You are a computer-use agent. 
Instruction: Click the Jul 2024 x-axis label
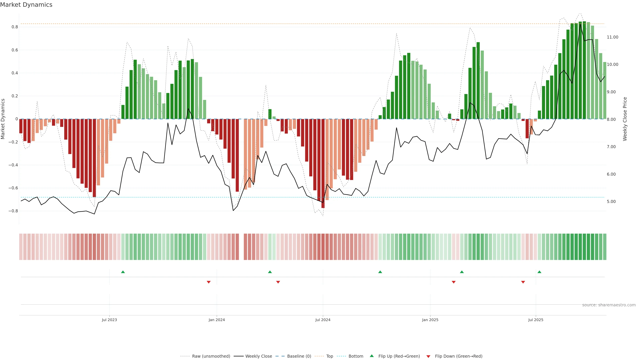(x=323, y=320)
